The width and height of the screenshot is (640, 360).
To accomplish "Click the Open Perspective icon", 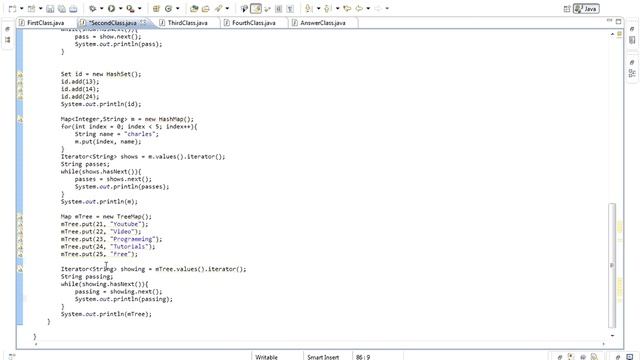I will click(567, 9).
